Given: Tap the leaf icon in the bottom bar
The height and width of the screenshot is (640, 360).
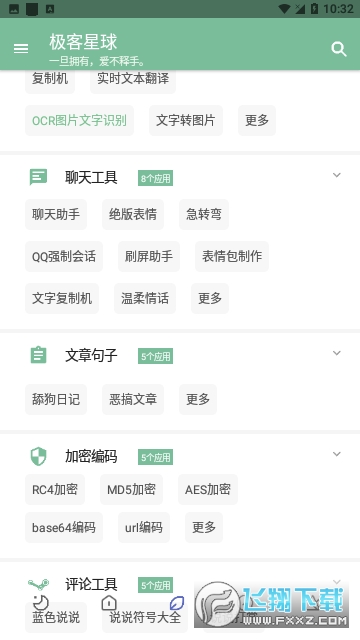Looking at the screenshot, I should [x=177, y=603].
